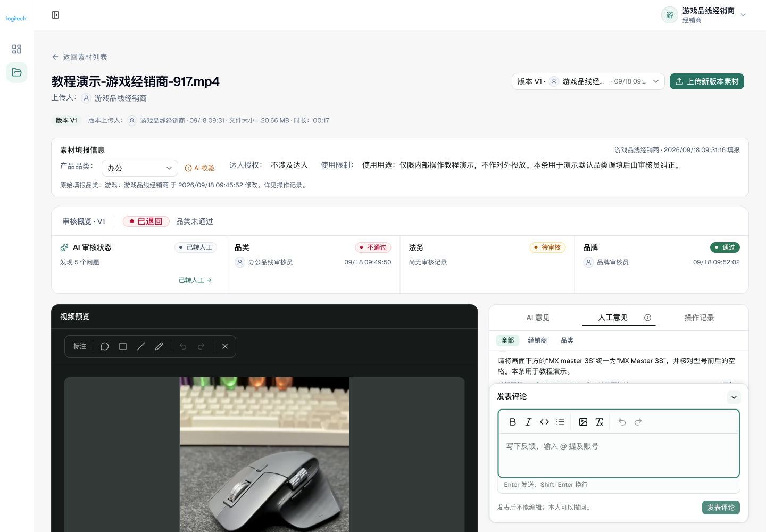
Task: Click the 原始填报品类 modification note
Action: click(184, 185)
